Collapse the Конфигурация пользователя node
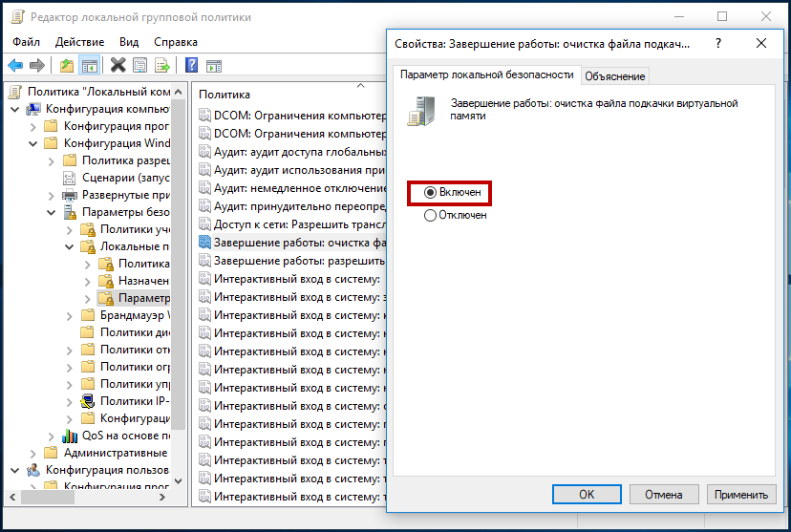The image size is (791, 532). (x=14, y=471)
